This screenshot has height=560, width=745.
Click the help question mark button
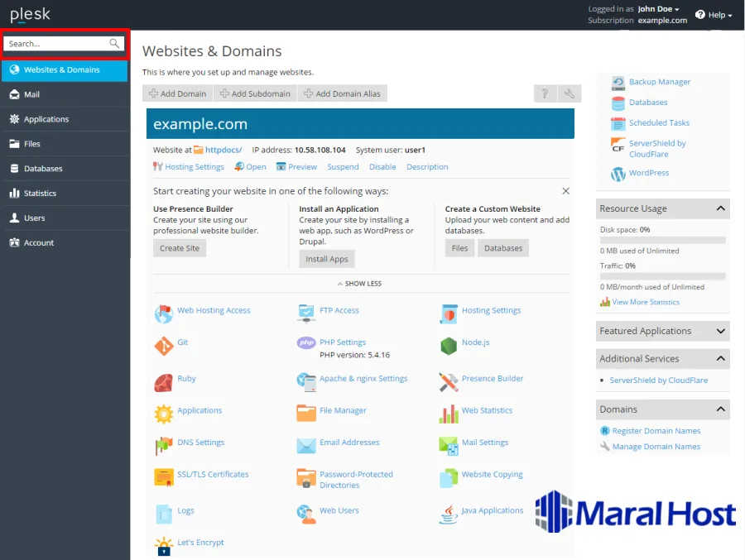click(545, 93)
